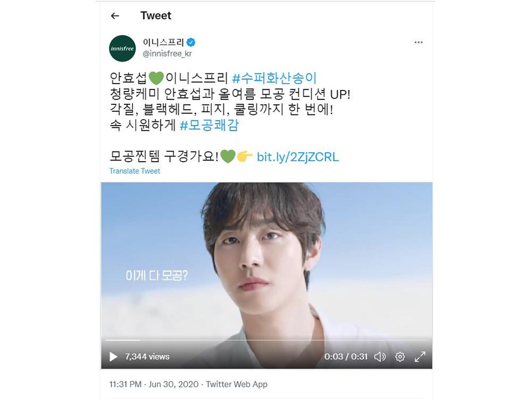Open the #모공쾌감 hashtag
This screenshot has height=399, width=532.
click(x=209, y=125)
